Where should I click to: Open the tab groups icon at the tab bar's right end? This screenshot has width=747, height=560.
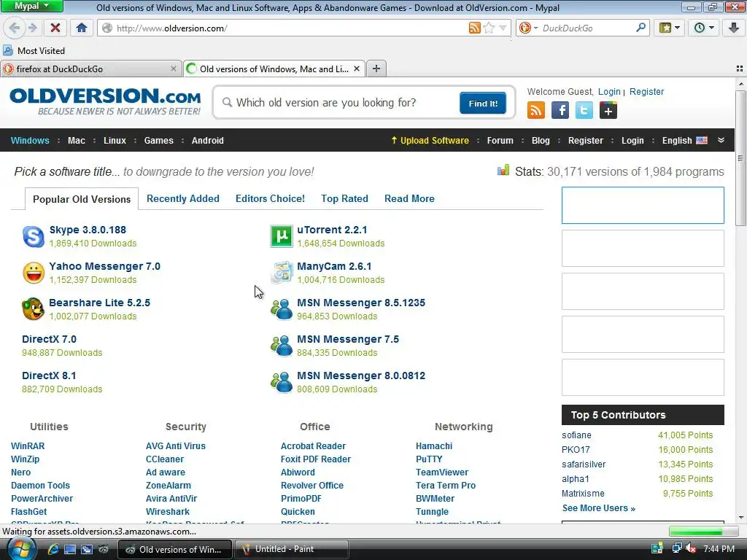coord(740,69)
